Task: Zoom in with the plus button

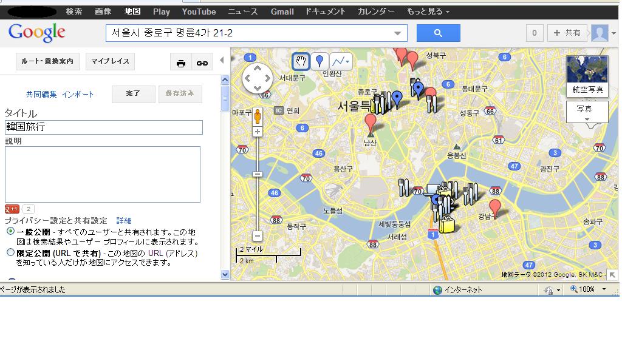Action: point(258,132)
